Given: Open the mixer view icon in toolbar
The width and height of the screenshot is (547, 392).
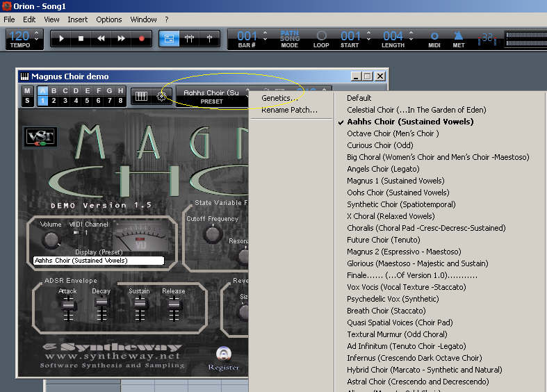Looking at the screenshot, I should (x=189, y=38).
